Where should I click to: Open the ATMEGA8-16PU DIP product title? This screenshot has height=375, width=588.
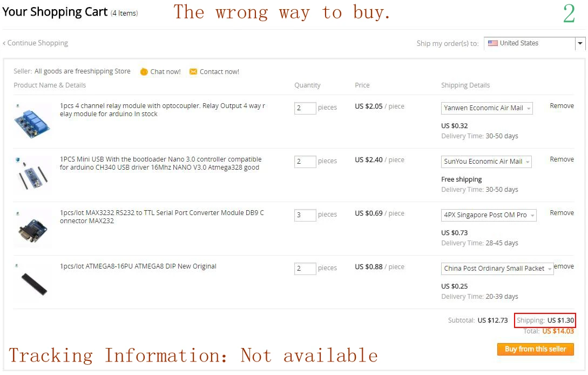click(x=138, y=266)
